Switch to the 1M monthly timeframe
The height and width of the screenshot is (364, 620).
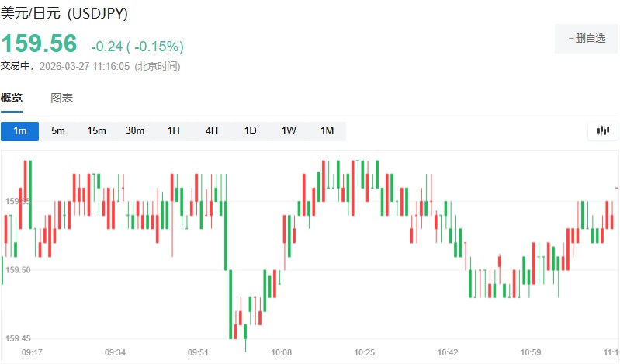point(327,130)
